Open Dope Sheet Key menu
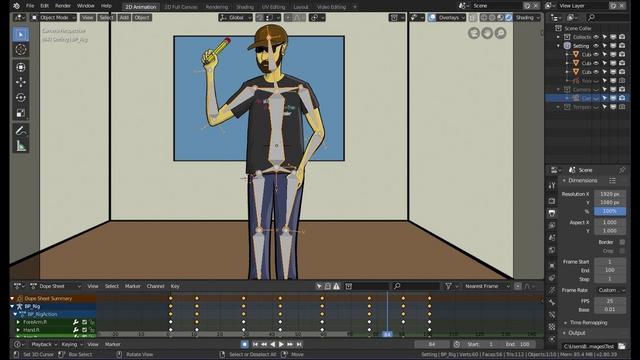The height and width of the screenshot is (360, 640). click(175, 287)
